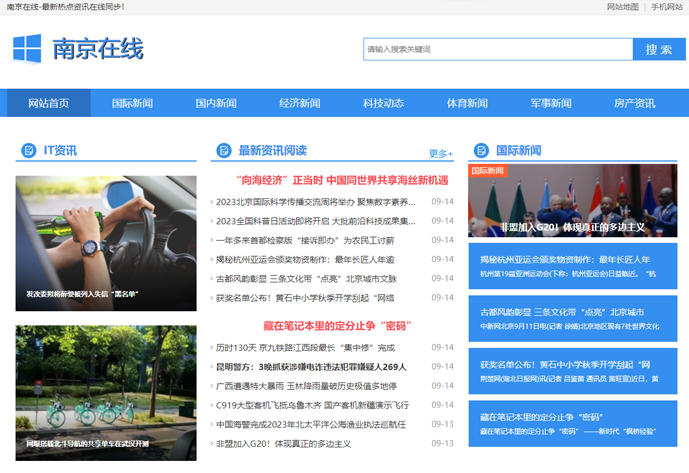Click the edit icon beside IT资讯 heading

[x=28, y=151]
